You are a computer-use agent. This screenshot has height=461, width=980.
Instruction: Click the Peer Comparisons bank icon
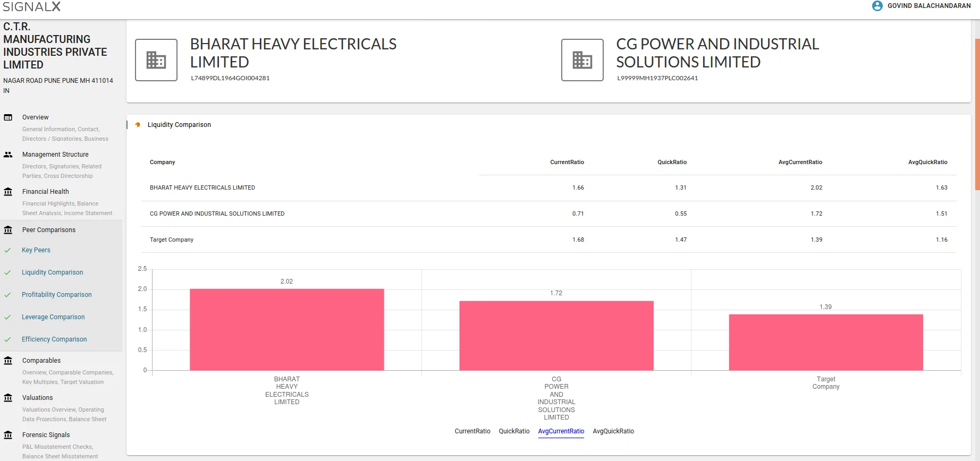pos(8,230)
